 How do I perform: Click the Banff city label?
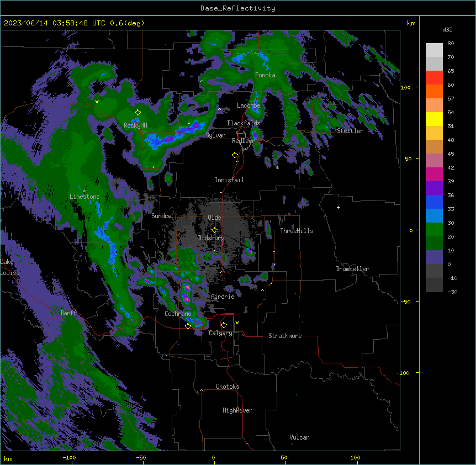[x=68, y=313]
